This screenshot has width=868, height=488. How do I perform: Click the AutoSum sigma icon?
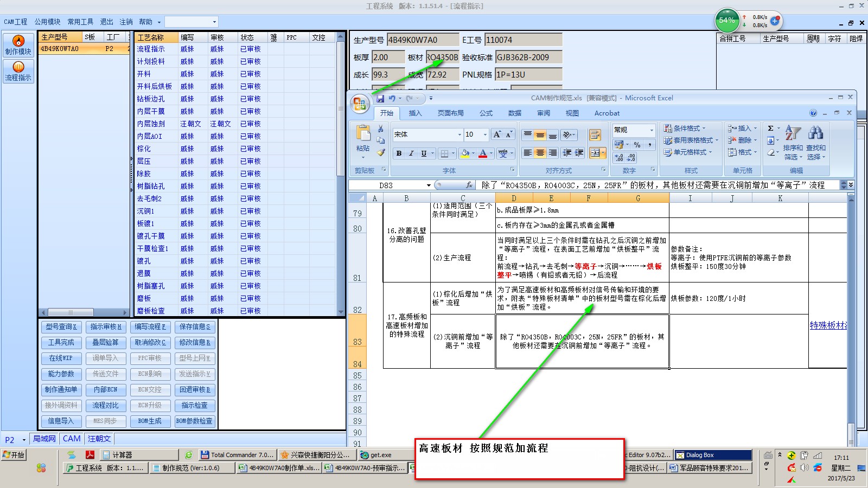coord(770,129)
